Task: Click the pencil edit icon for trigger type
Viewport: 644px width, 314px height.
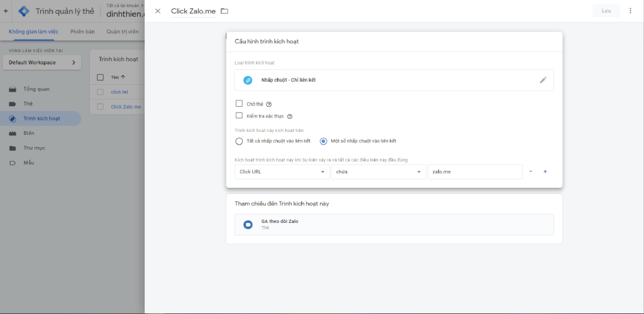Action: click(x=543, y=80)
